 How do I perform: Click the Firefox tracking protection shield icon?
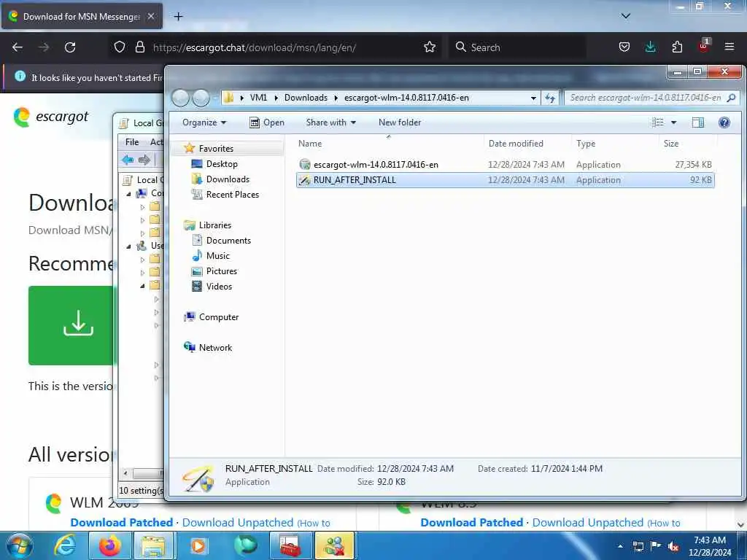coord(120,47)
